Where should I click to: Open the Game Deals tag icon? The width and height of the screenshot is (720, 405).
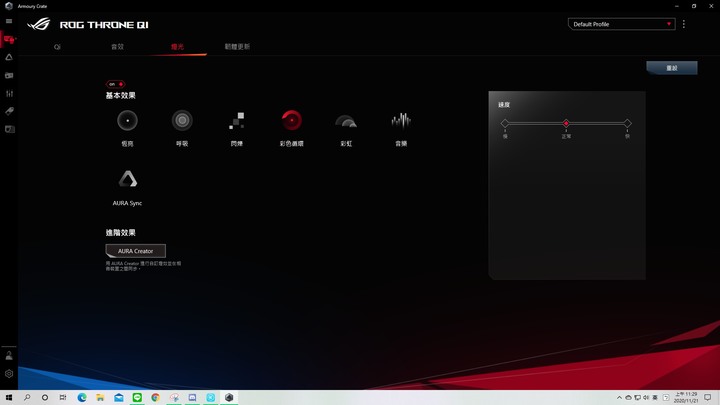[x=9, y=111]
